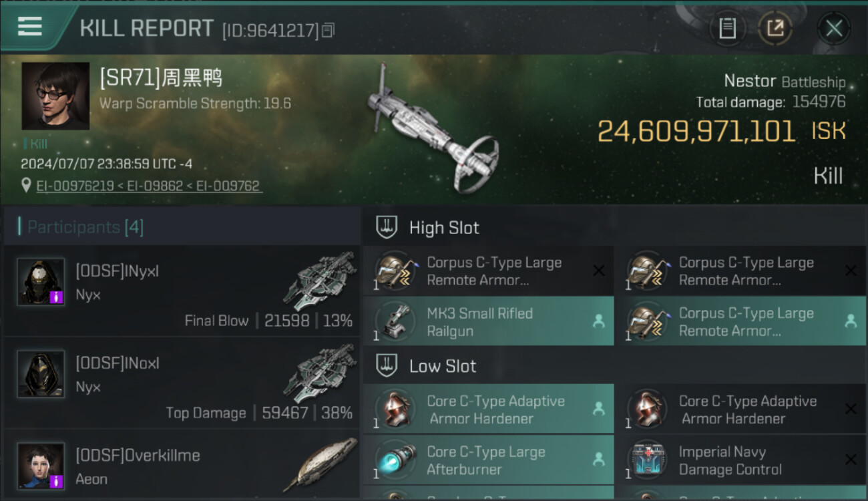Open the victim [SR71] pilot portrait

point(55,96)
